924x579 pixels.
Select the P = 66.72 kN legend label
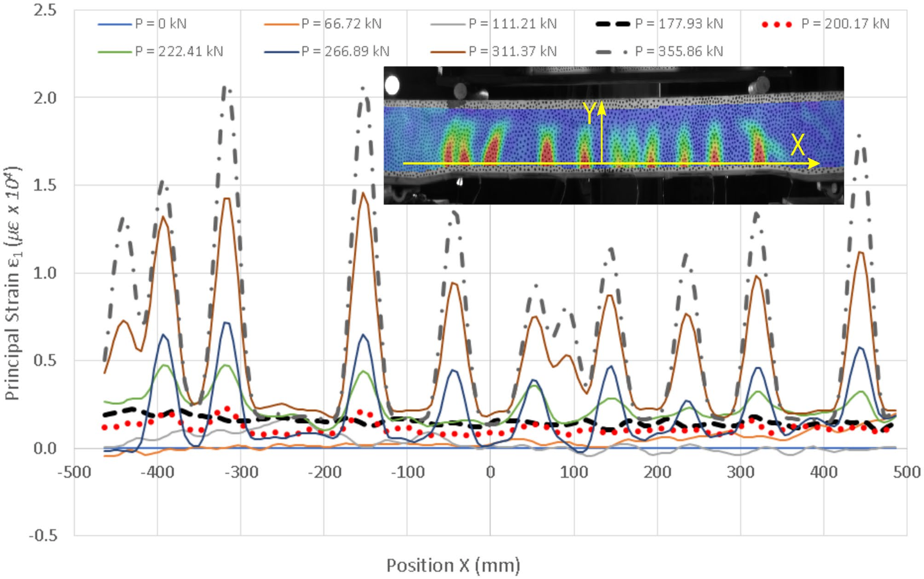341,24
